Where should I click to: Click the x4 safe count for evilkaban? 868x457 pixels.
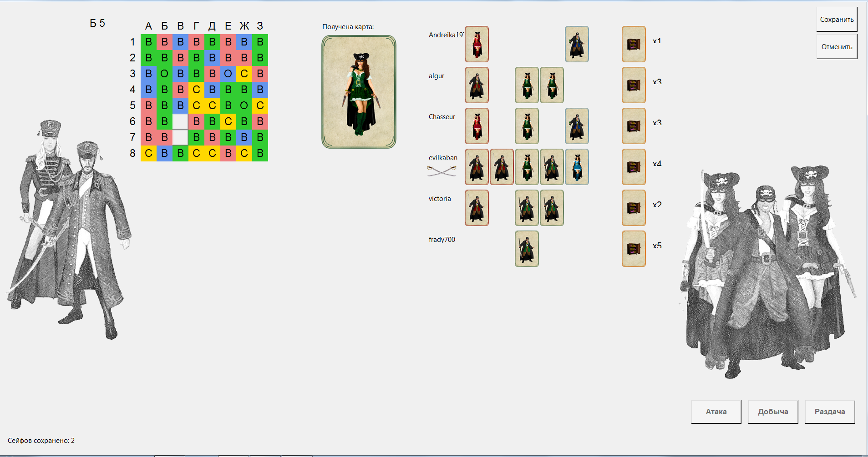[x=657, y=164]
